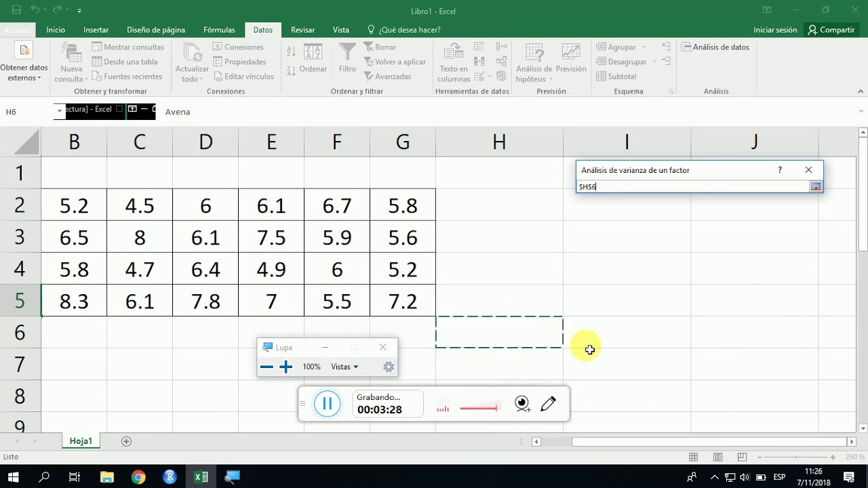Click Texto en columnas tool

pos(454,62)
